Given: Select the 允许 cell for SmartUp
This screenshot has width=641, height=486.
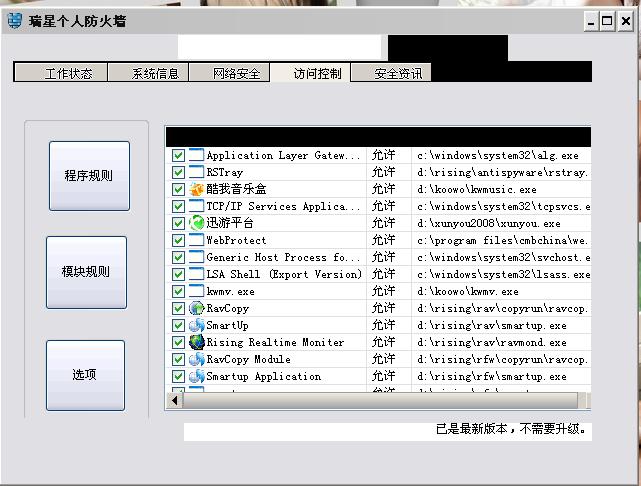Looking at the screenshot, I should (383, 325).
